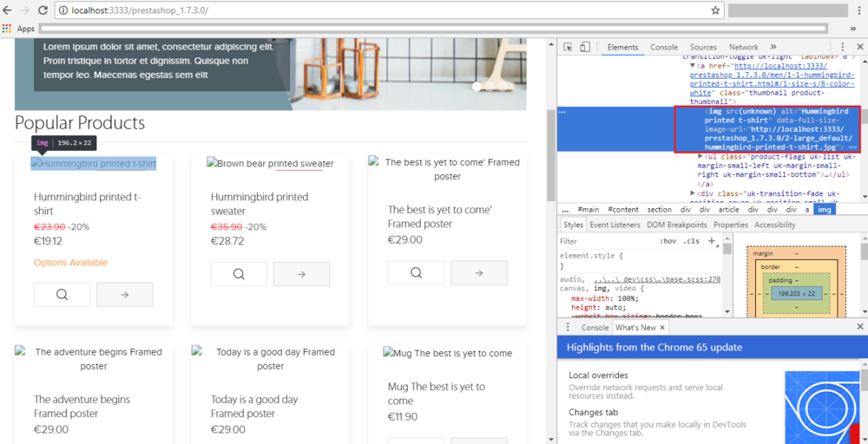Open DevTools three-dot customize menu
This screenshot has height=444, width=868.
coord(843,47)
